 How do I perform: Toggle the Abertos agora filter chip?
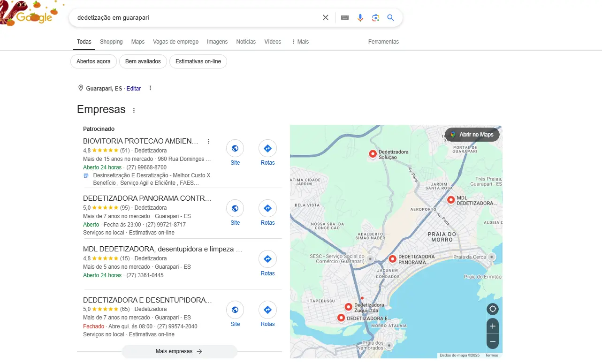(x=93, y=61)
